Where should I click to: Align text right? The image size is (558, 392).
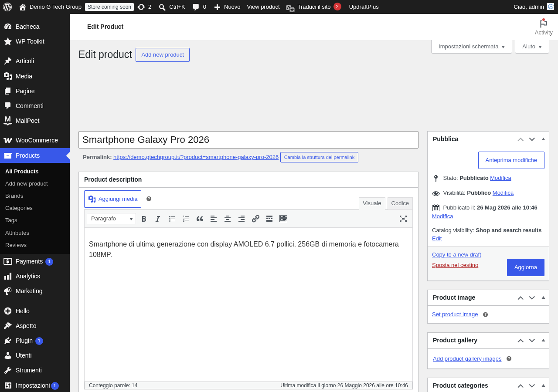point(242,219)
